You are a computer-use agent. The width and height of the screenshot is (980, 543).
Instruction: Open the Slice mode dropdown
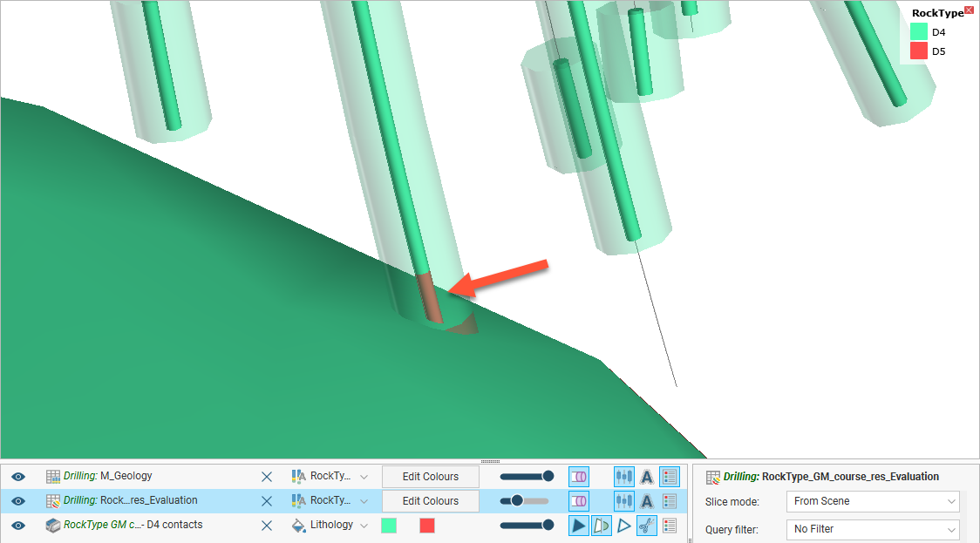tap(872, 502)
